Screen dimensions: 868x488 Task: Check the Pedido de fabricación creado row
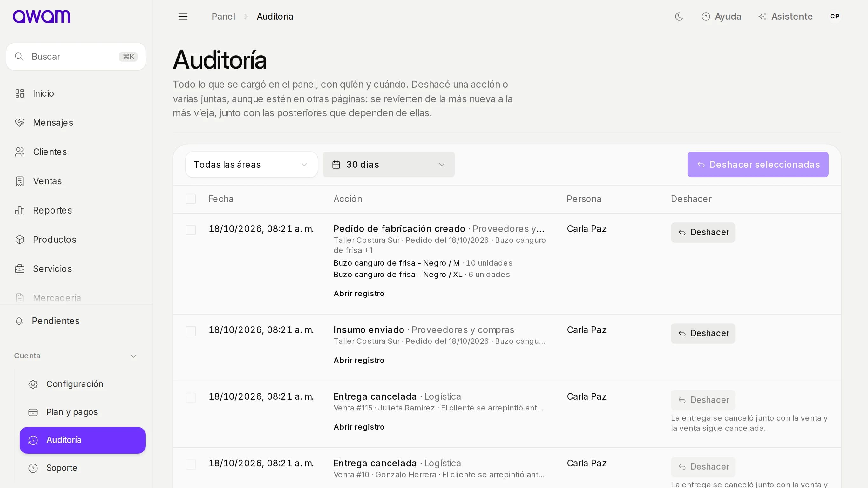[191, 230]
